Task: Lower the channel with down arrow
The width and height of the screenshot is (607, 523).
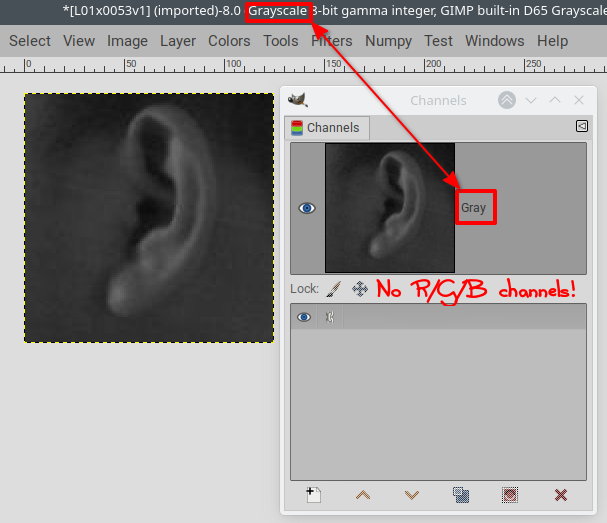Action: click(412, 495)
